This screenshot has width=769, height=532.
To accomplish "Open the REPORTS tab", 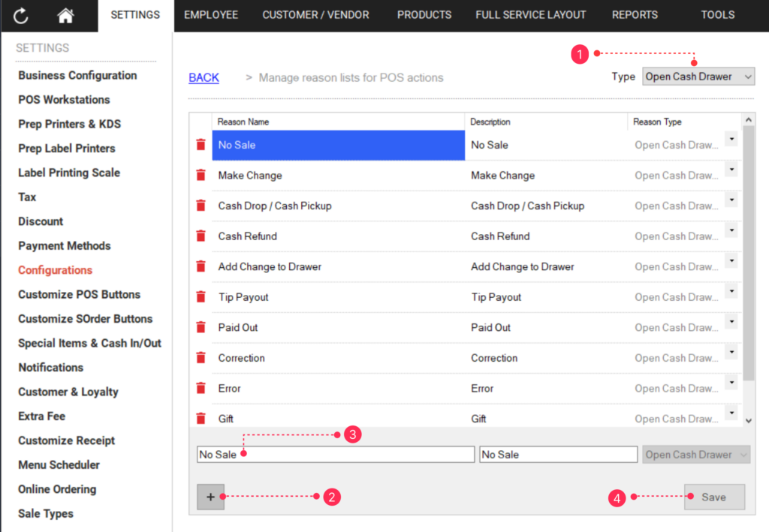I will pos(635,15).
